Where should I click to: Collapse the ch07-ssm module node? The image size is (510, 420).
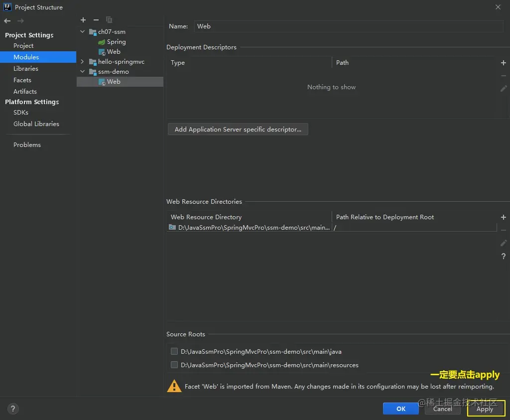(x=82, y=32)
